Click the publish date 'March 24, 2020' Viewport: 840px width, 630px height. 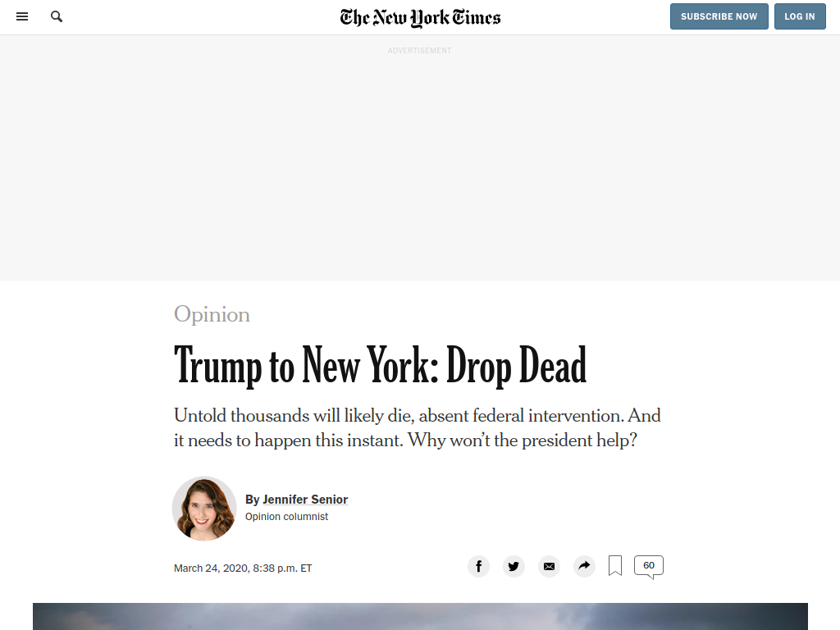pyautogui.click(x=243, y=568)
